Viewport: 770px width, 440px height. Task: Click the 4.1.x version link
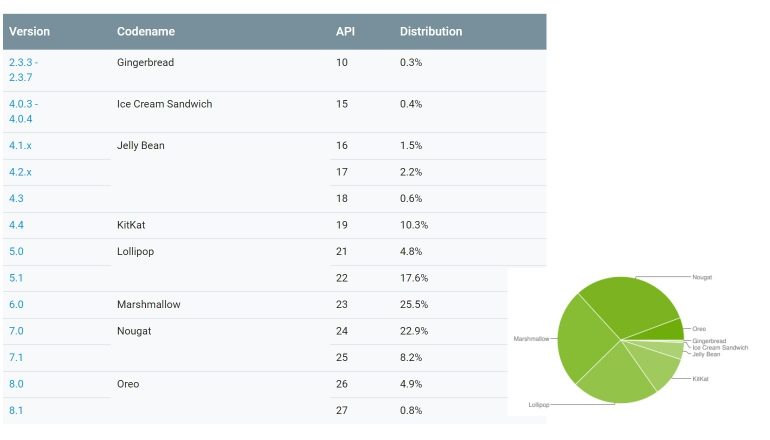[x=20, y=146]
